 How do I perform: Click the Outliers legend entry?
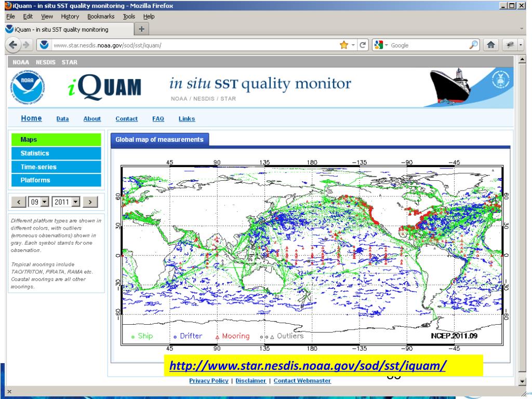pos(282,336)
